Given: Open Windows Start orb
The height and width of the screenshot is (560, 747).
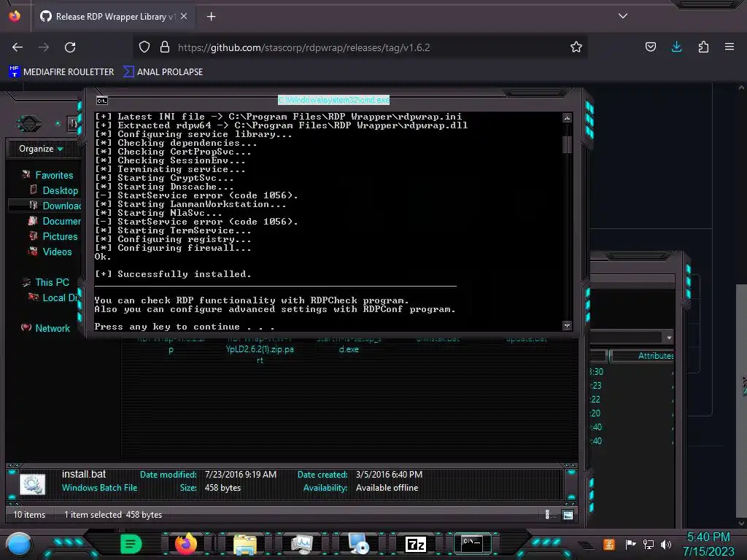Looking at the screenshot, I should point(19,545).
